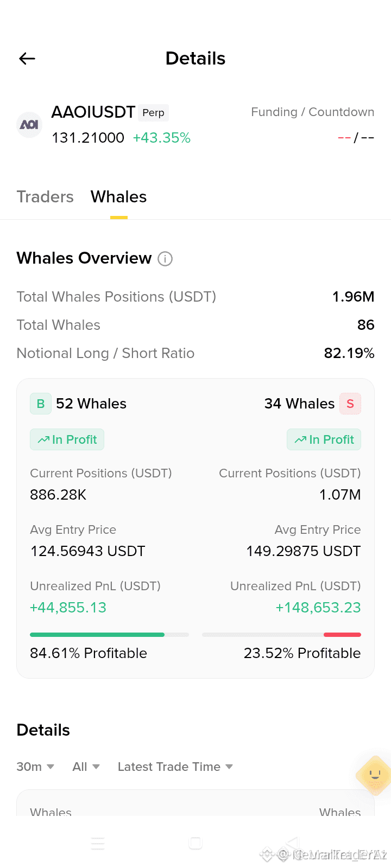This screenshot has height=868, width=391.
Task: Expand Latest Trade Time sort dropdown
Action: click(x=175, y=767)
